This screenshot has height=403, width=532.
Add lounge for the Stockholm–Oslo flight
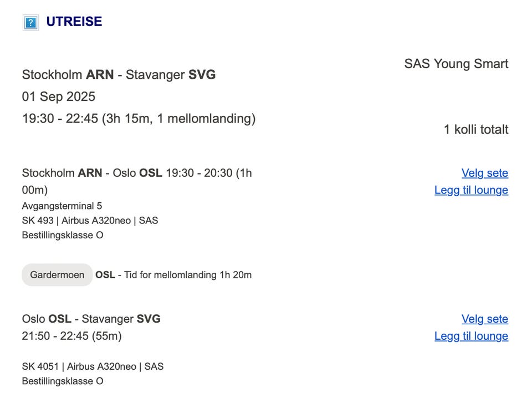click(x=471, y=190)
